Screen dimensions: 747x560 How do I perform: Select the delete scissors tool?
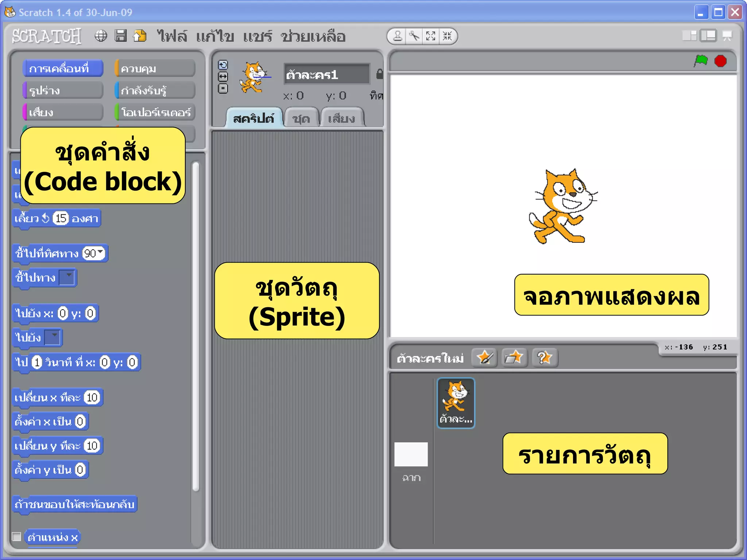pos(414,36)
